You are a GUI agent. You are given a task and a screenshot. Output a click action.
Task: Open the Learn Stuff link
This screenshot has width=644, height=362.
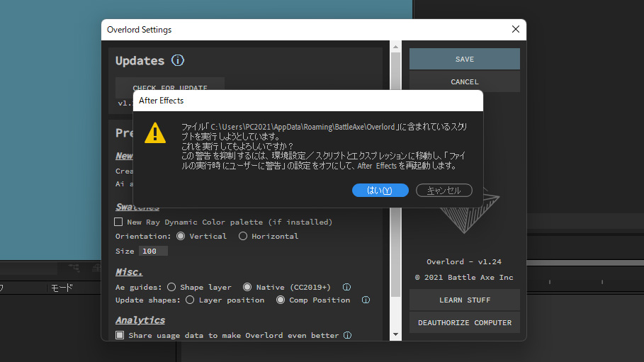(465, 300)
